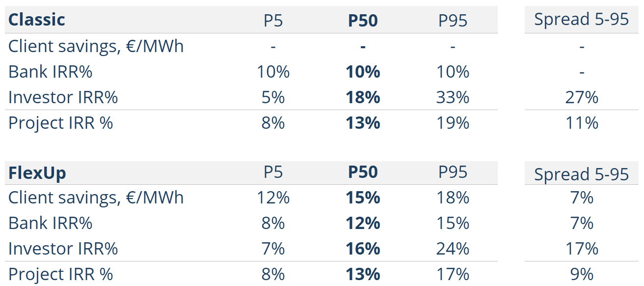The image size is (644, 286).
Task: Click the Classic P5 column header
Action: [273, 20]
